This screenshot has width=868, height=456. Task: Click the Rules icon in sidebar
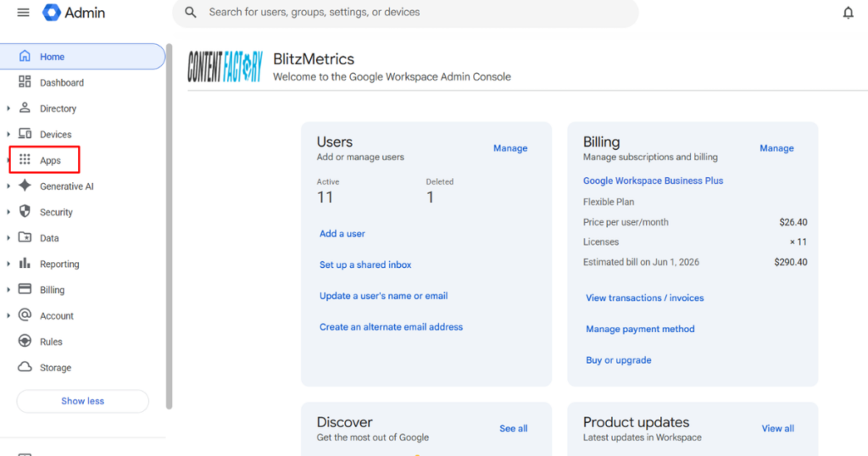point(25,341)
